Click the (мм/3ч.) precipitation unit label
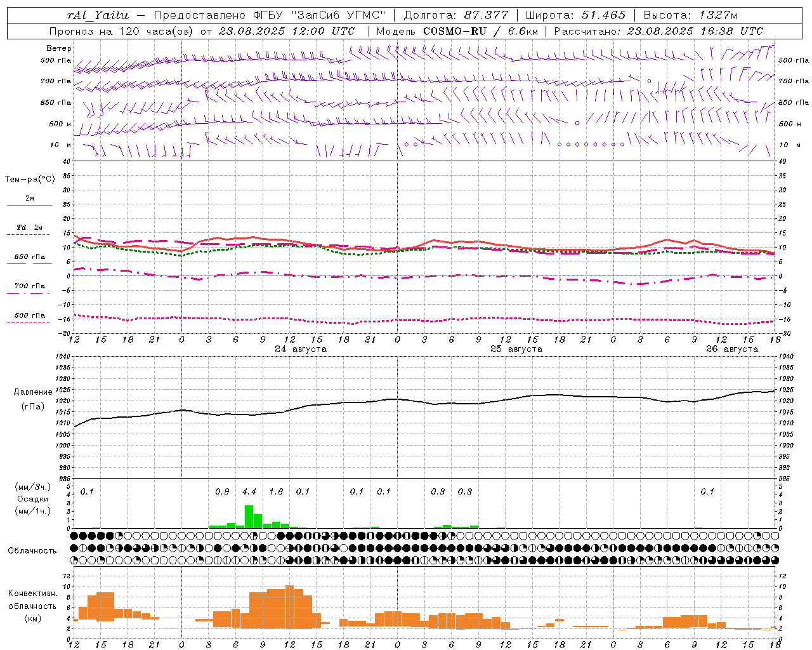This screenshot has height=650, width=812. click(x=33, y=487)
